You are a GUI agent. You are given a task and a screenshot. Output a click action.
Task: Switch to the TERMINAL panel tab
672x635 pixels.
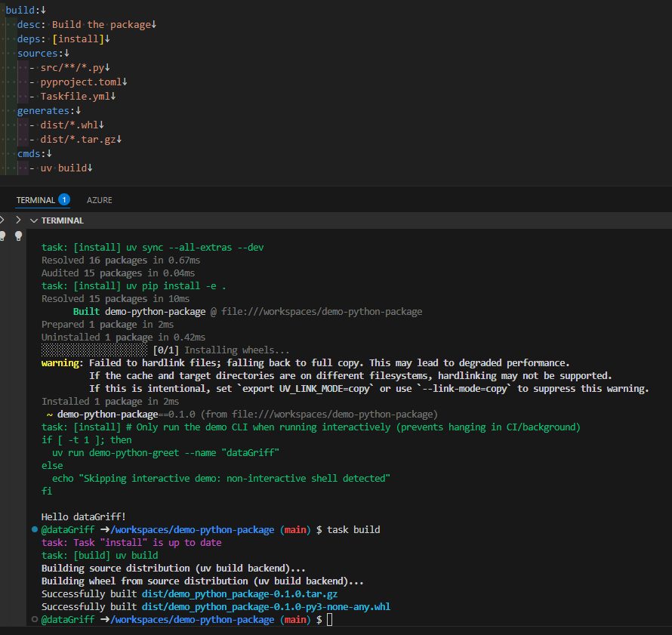point(35,200)
